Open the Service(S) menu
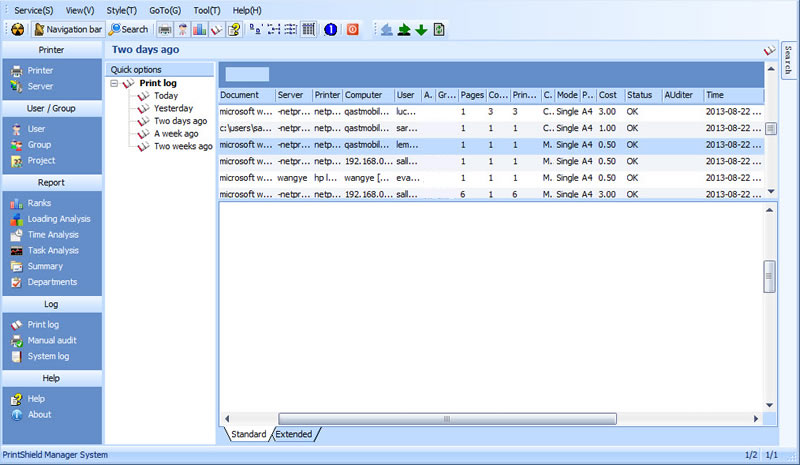The width and height of the screenshot is (800, 465). pos(33,11)
